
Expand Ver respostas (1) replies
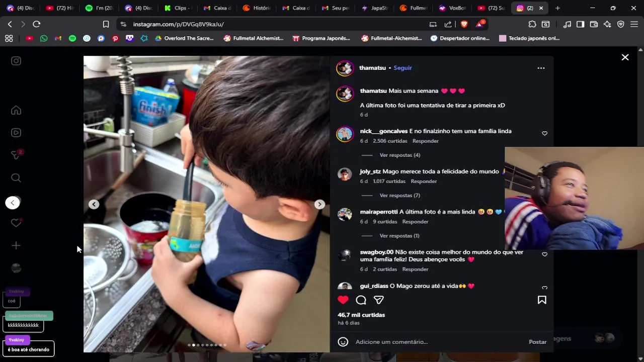pos(399,236)
